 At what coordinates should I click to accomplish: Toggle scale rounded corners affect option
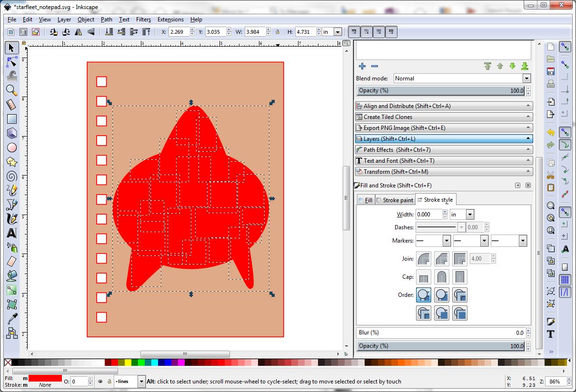pos(367,32)
